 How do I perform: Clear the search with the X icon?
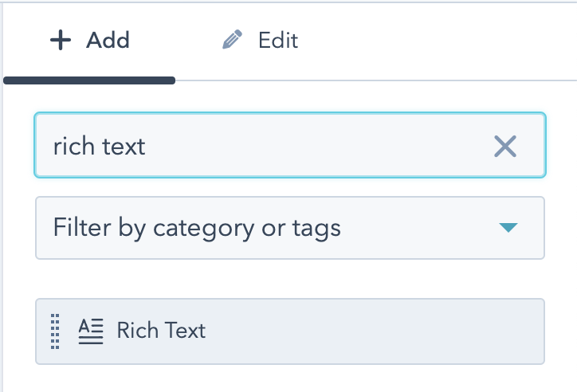coord(505,146)
